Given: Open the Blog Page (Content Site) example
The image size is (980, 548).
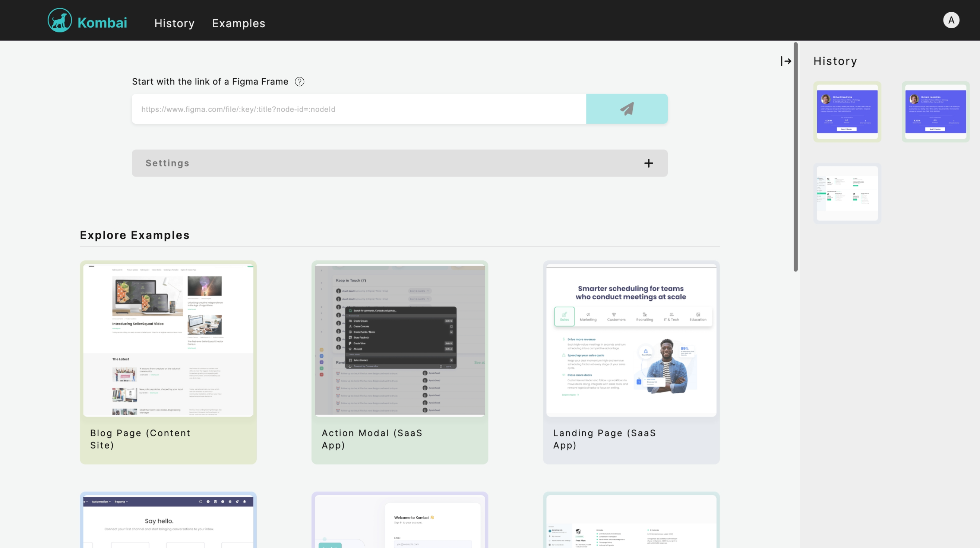Looking at the screenshot, I should pyautogui.click(x=168, y=362).
